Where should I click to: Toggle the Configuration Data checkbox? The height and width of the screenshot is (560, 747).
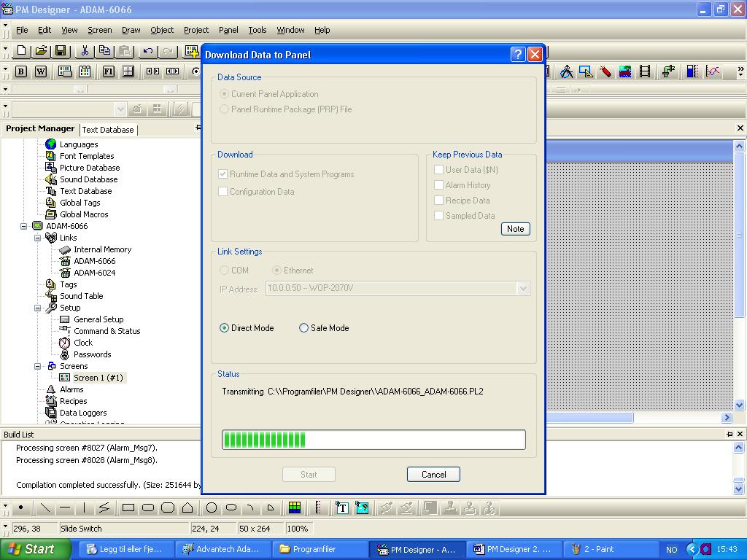[222, 192]
